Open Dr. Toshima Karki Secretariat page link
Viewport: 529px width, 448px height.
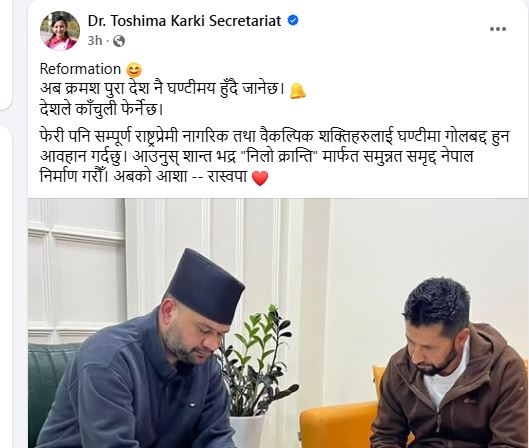(x=184, y=21)
